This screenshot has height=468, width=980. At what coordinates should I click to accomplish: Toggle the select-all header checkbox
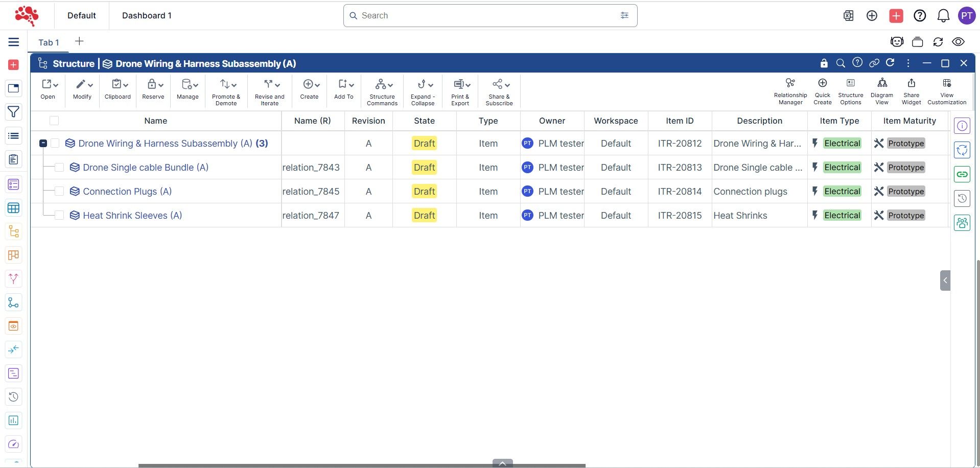(54, 121)
